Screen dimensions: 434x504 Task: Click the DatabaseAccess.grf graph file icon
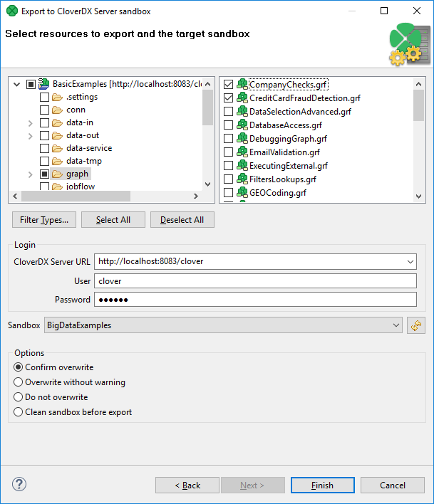coord(242,125)
